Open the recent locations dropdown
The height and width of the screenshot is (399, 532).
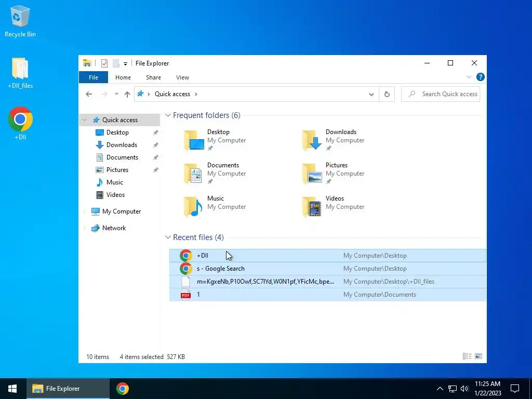pos(116,94)
